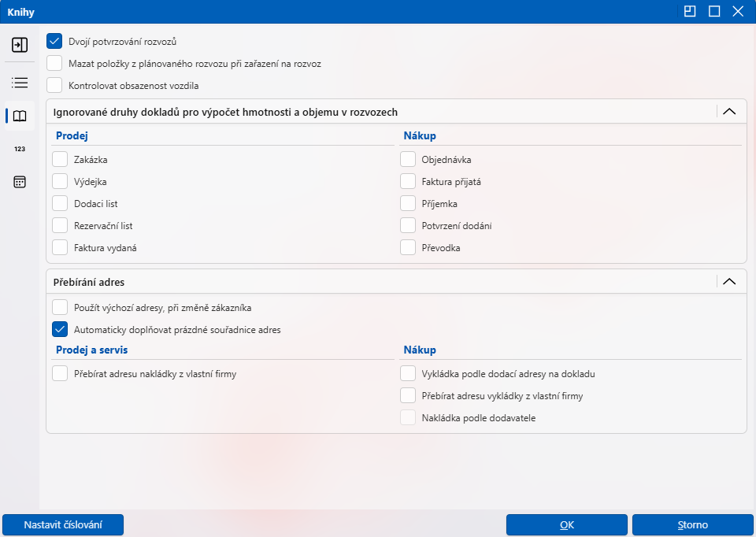Enable Použít výchozí adresy při změně zákazníka
The height and width of the screenshot is (537, 756).
click(x=60, y=308)
